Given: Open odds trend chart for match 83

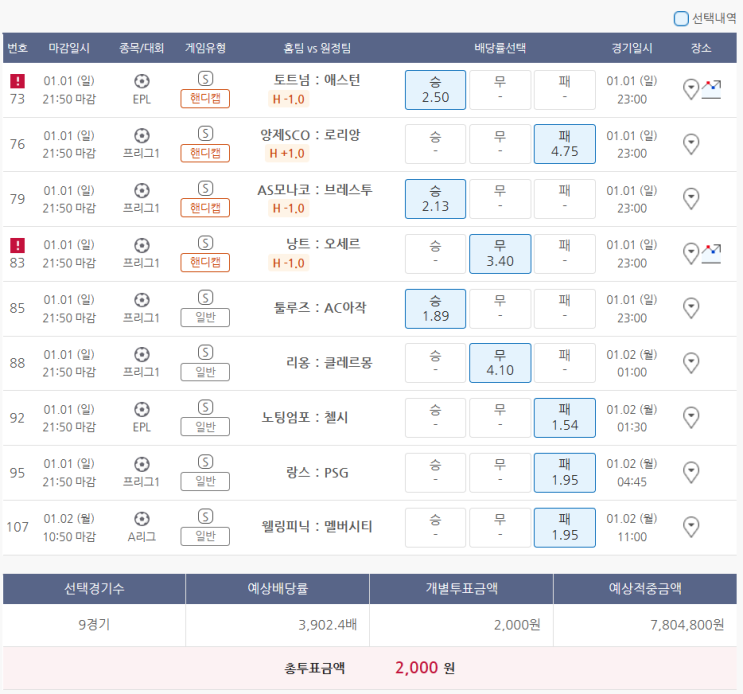Looking at the screenshot, I should click(711, 254).
